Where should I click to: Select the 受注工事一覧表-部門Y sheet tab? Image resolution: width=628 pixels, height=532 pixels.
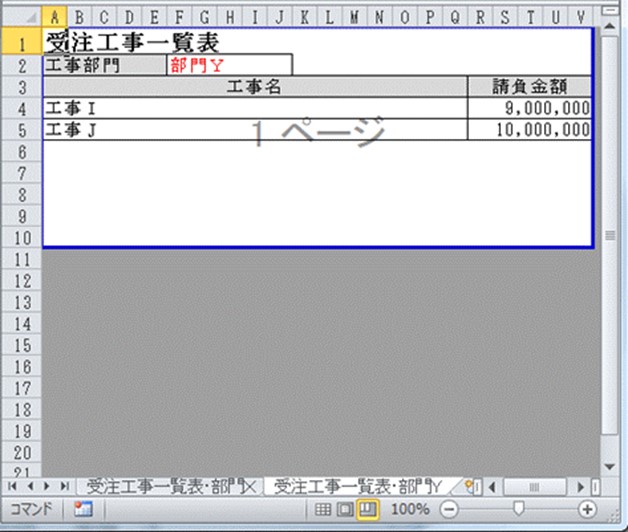click(358, 485)
